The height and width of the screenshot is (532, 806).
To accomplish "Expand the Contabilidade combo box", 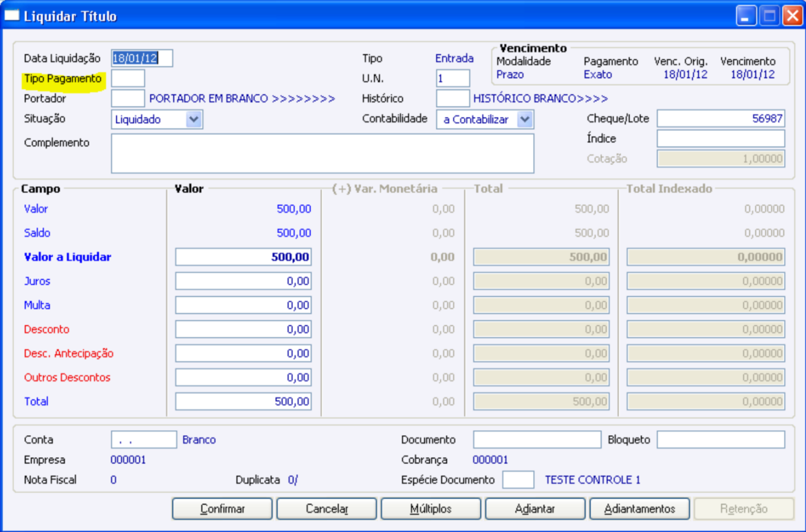I will [525, 120].
